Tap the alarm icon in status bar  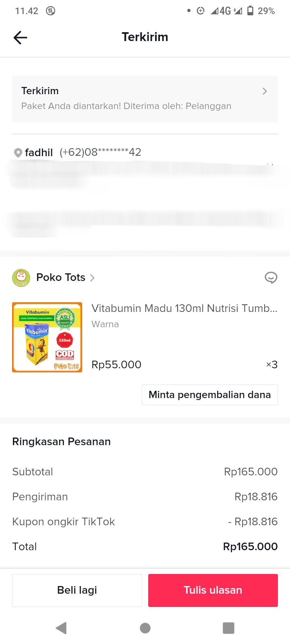pyautogui.click(x=201, y=11)
